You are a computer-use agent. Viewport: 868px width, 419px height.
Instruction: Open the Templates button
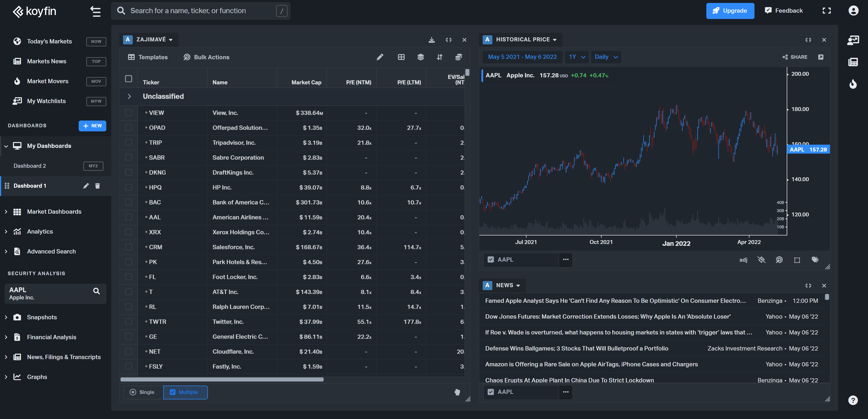click(148, 57)
